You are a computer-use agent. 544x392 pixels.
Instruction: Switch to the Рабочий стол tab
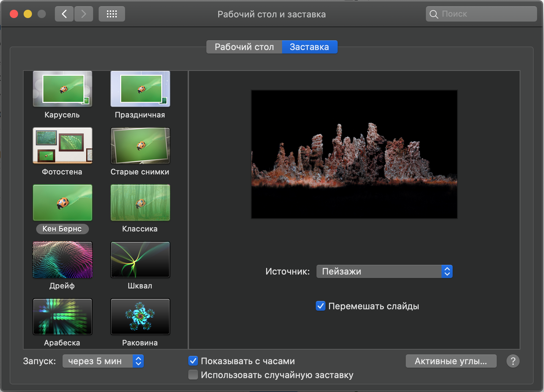pos(244,47)
